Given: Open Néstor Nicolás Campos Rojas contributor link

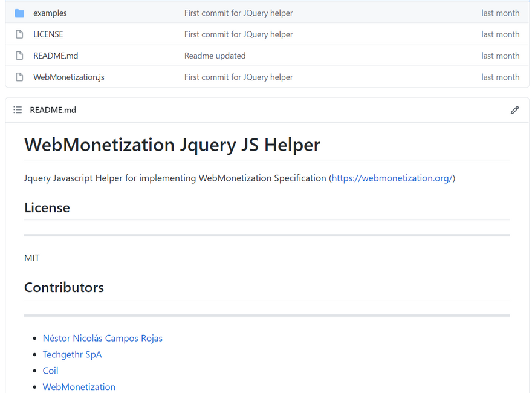Looking at the screenshot, I should (x=102, y=339).
